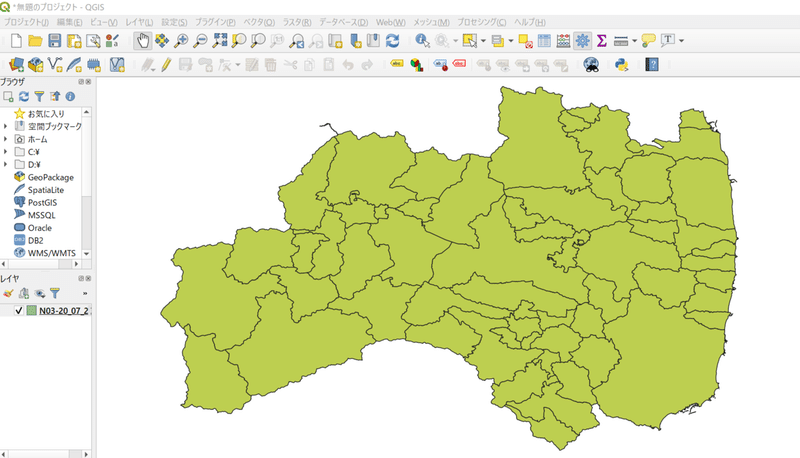Refresh the browser panel
The image size is (800, 458).
24,96
